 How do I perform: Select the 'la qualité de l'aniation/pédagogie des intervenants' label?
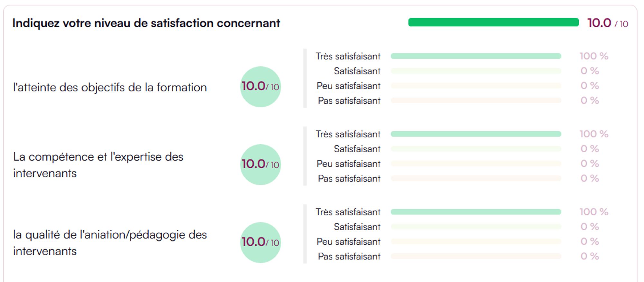point(110,243)
